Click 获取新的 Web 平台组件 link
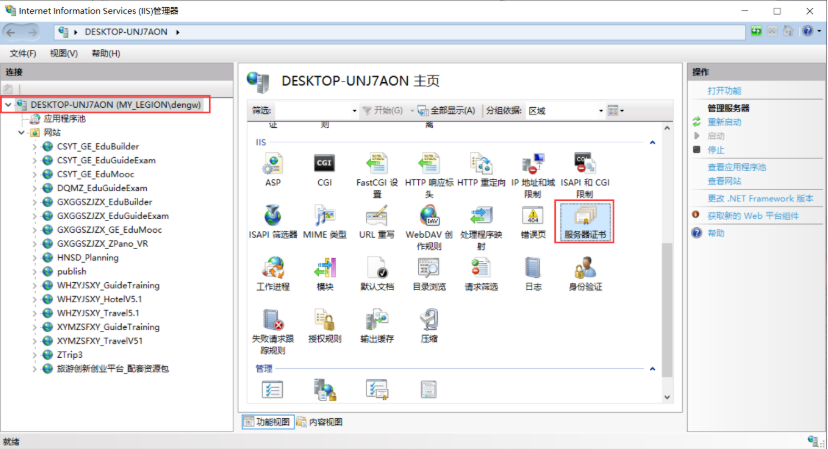 pyautogui.click(x=753, y=216)
